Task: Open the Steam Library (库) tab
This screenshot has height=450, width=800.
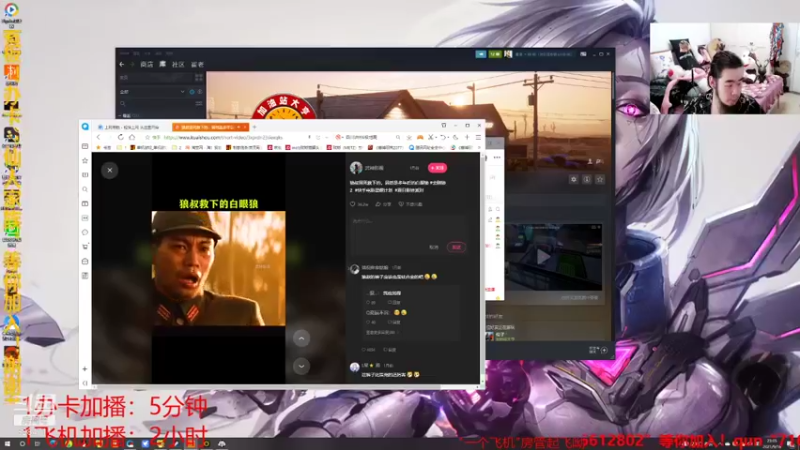Action: point(162,64)
